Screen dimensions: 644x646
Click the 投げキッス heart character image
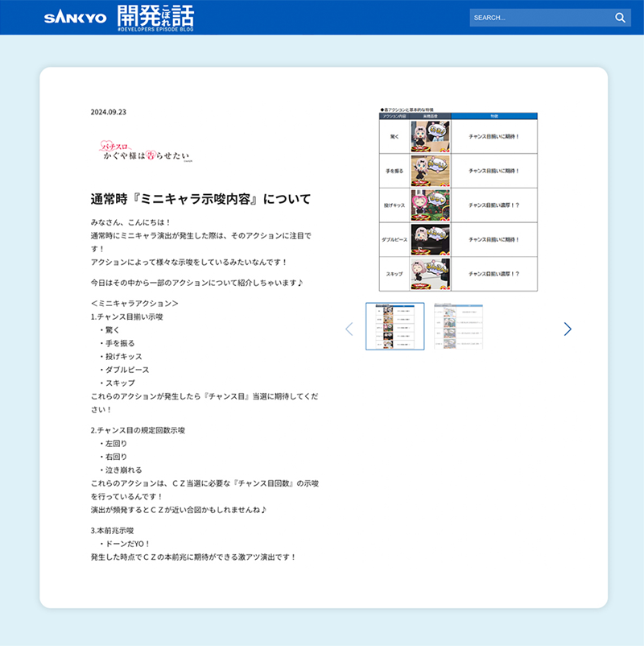tap(430, 205)
